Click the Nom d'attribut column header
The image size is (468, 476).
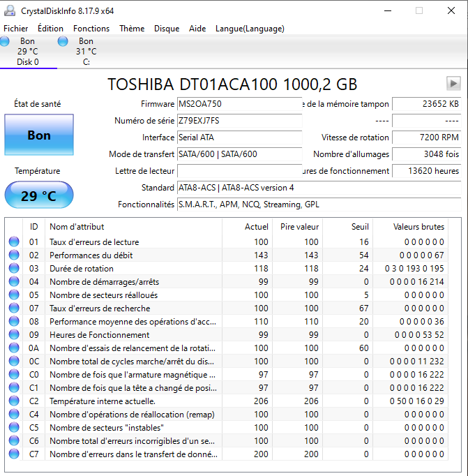133,226
